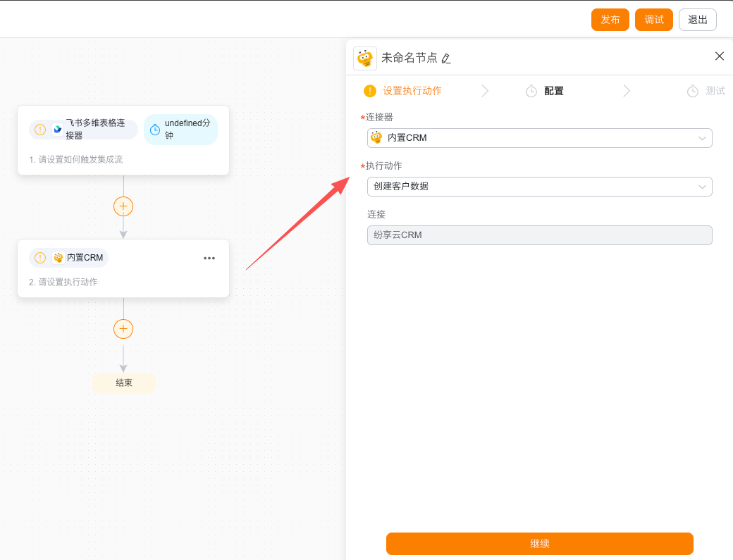Click the plus icon below trigger node
This screenshot has height=560, width=733.
point(123,206)
